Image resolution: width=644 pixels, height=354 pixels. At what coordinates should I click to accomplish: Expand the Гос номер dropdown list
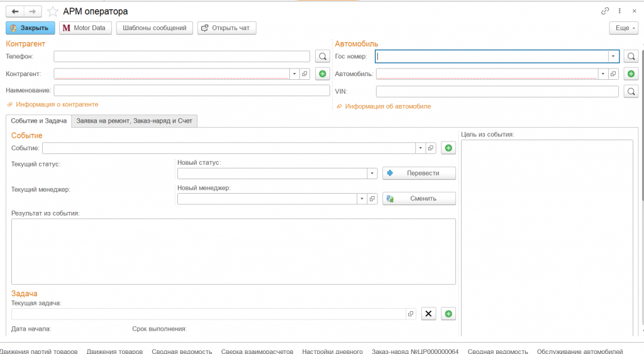[x=613, y=57]
